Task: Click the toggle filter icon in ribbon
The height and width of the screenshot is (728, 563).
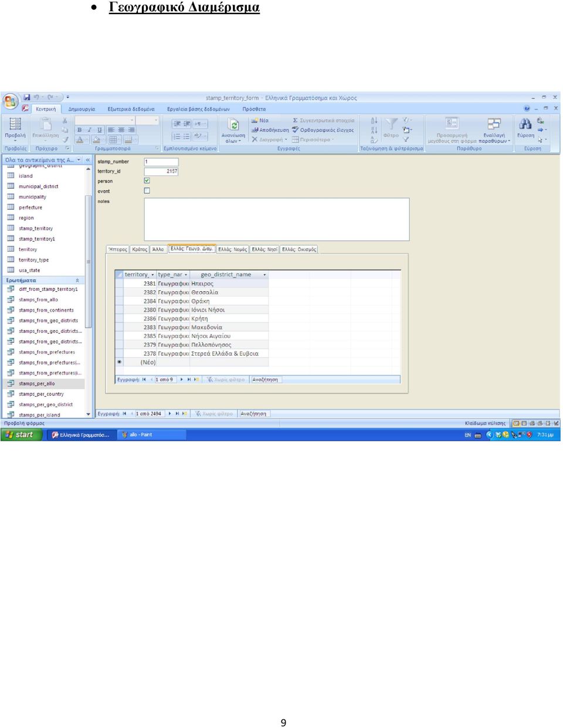Action: [x=405, y=140]
